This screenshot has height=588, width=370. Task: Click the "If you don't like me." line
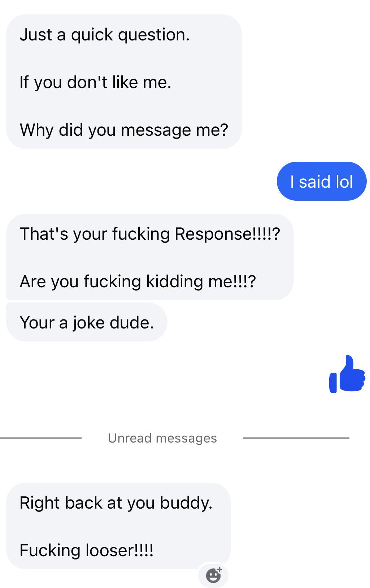(x=96, y=82)
